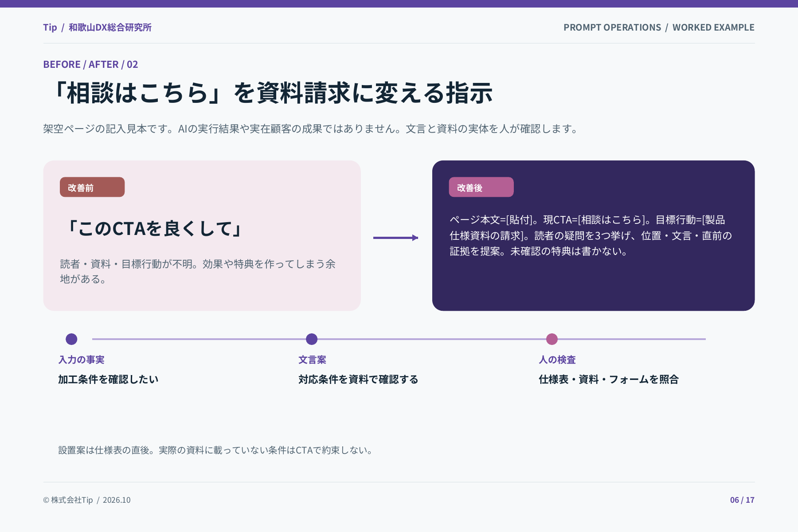Select the 入力の事実 timeline dot
Viewport: 798px width, 532px height.
[x=71, y=339]
